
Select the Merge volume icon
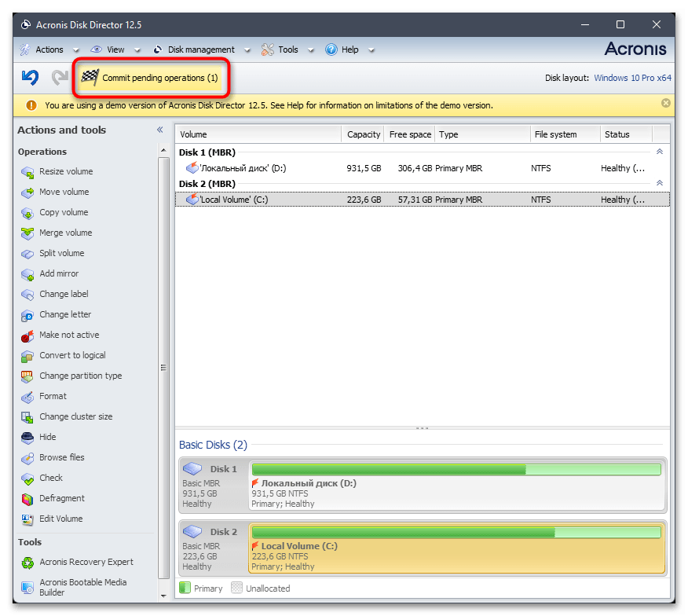coord(27,233)
